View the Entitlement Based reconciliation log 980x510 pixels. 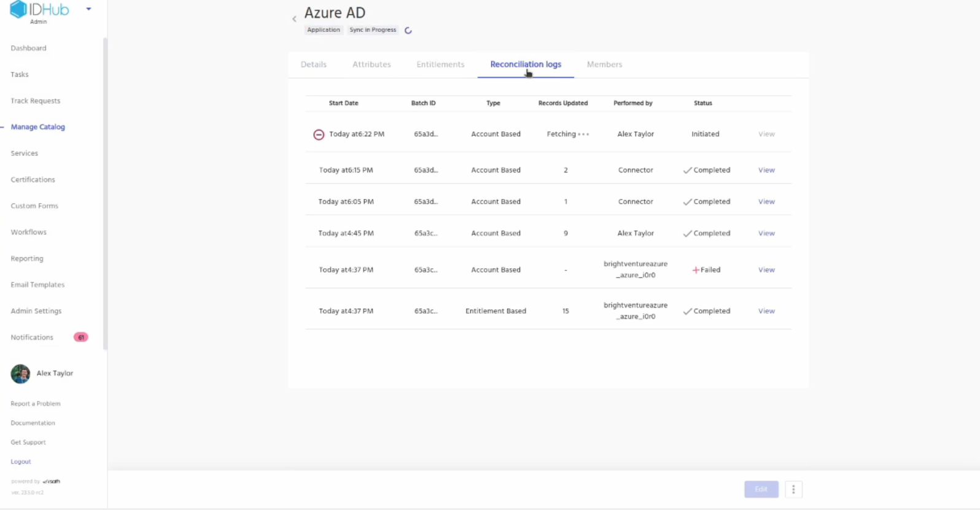(766, 311)
